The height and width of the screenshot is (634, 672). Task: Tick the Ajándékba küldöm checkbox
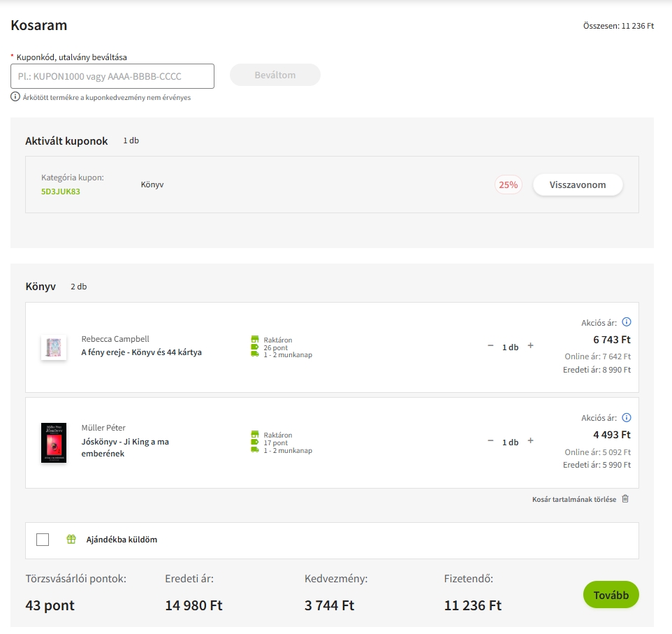click(x=43, y=540)
